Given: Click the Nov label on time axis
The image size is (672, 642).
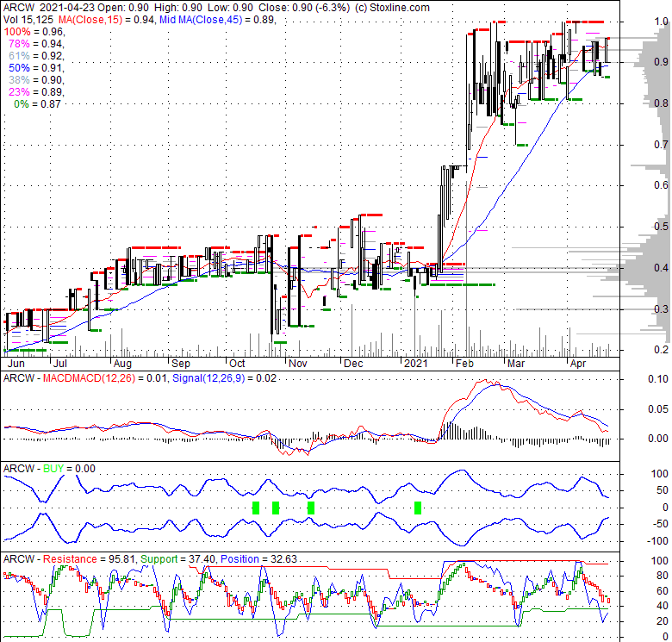Looking at the screenshot, I should pyautogui.click(x=298, y=364).
